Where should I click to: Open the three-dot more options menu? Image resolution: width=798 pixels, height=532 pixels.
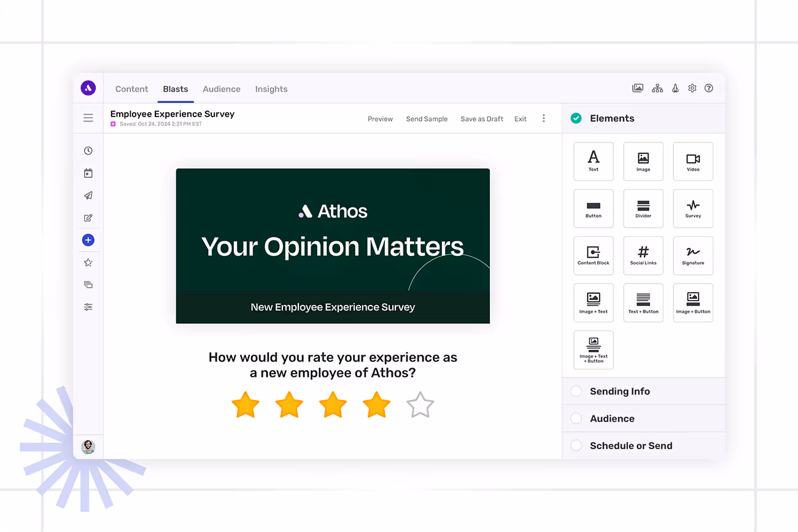click(544, 118)
